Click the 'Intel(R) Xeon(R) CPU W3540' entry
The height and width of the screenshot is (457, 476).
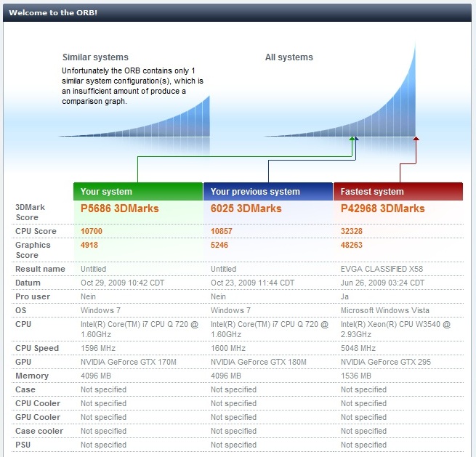(x=395, y=329)
